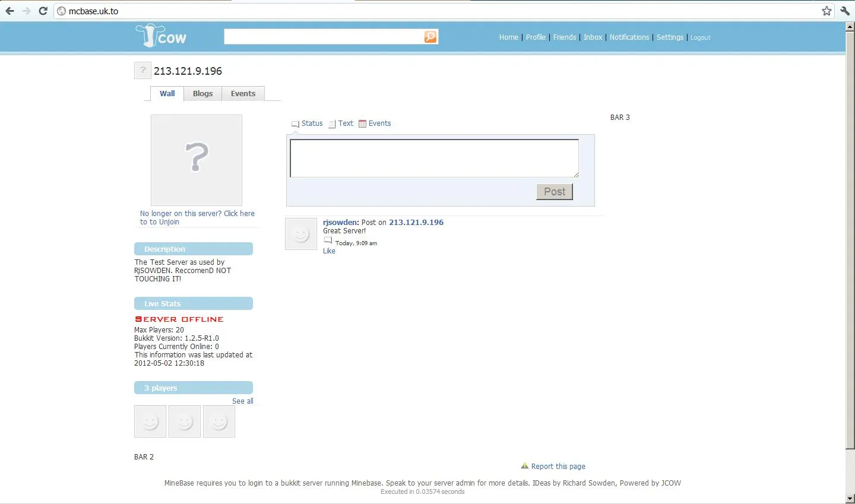This screenshot has width=855, height=504.
Task: Open rjsowden's profile link
Action: 340,222
